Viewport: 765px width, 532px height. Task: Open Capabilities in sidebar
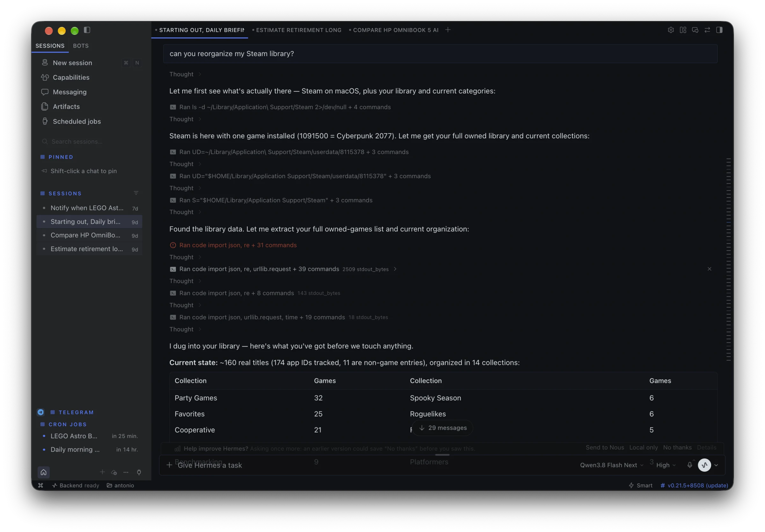[89, 77]
